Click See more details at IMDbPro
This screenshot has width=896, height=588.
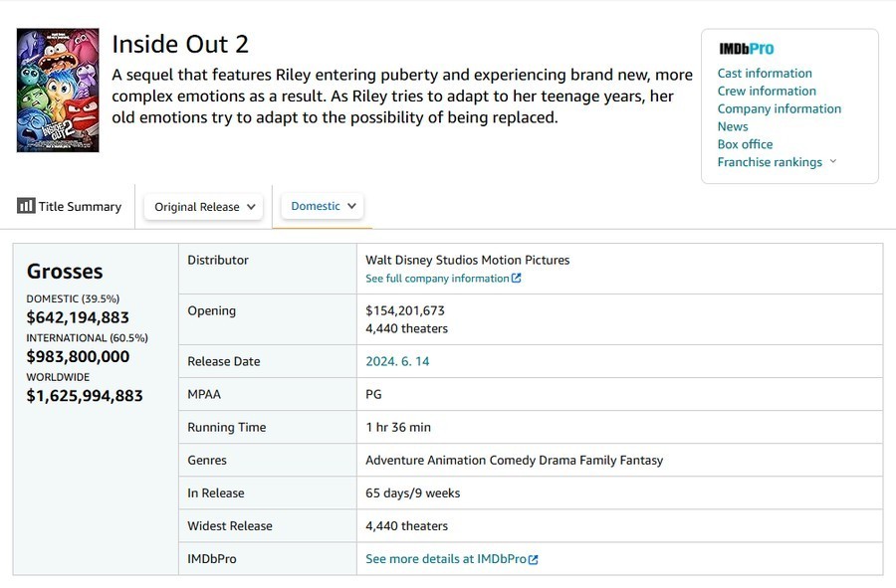point(445,559)
